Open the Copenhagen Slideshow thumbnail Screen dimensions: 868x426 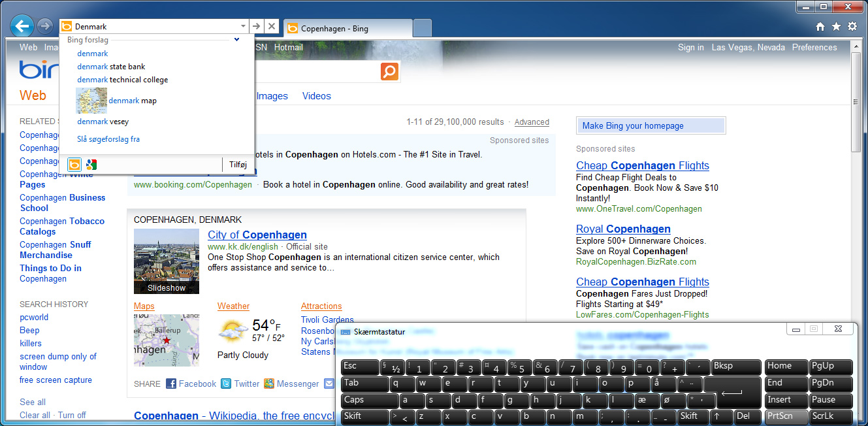click(167, 261)
